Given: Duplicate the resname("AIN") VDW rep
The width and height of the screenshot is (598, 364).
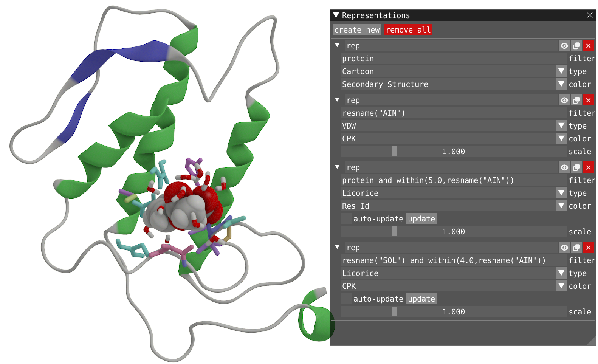Looking at the screenshot, I should point(576,100).
